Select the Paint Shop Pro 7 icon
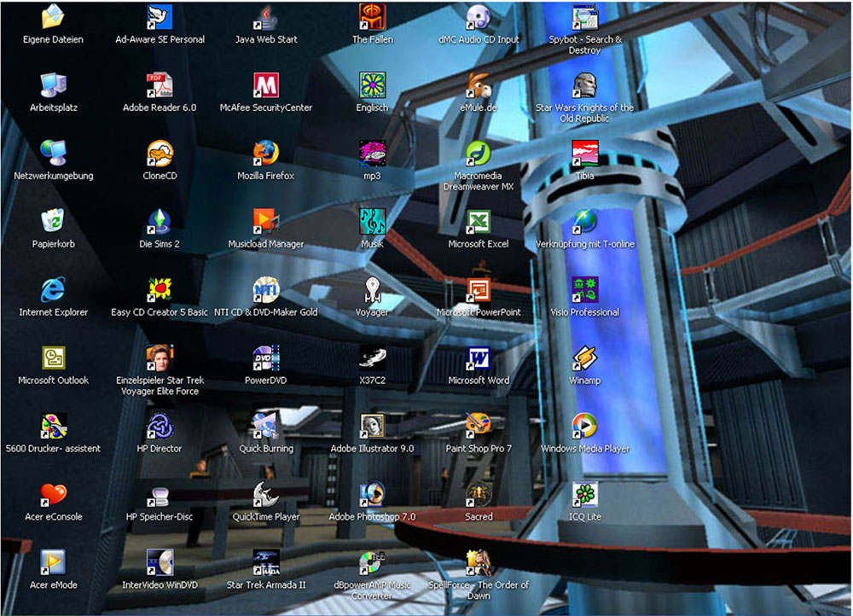853x616 pixels. pos(479,427)
